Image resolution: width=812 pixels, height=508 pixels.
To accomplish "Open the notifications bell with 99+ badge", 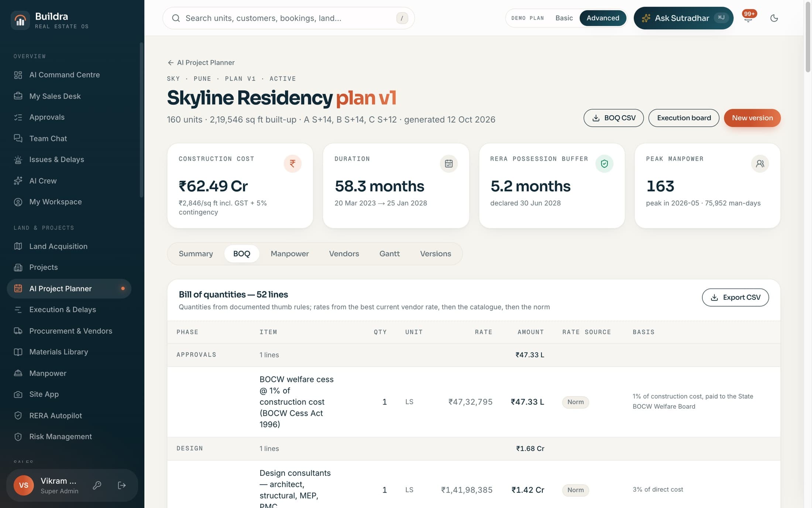I will pos(748,18).
